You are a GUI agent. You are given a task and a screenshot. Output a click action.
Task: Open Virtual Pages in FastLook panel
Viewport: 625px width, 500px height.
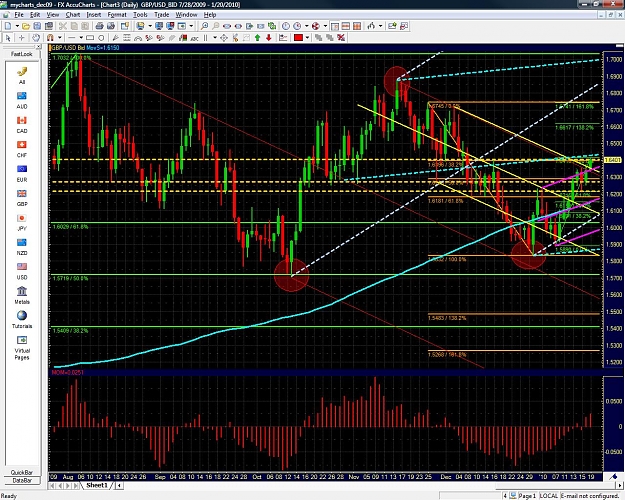coord(22,347)
